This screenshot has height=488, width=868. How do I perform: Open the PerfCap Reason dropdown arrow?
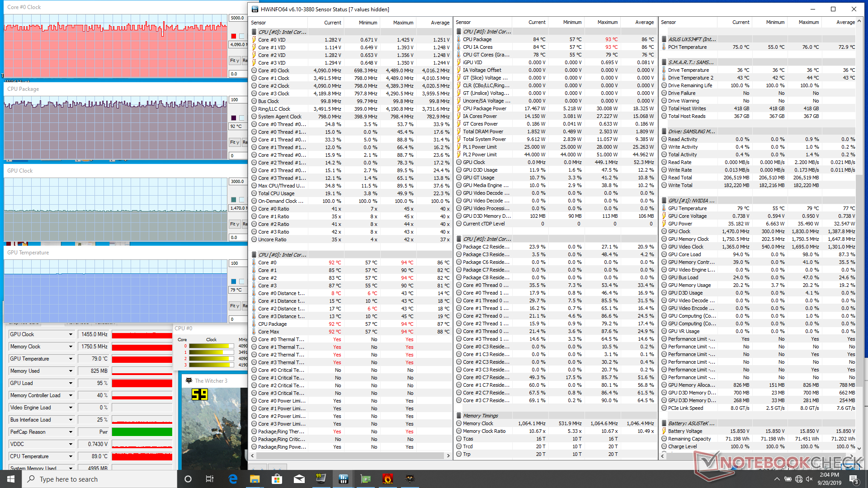pyautogui.click(x=71, y=432)
